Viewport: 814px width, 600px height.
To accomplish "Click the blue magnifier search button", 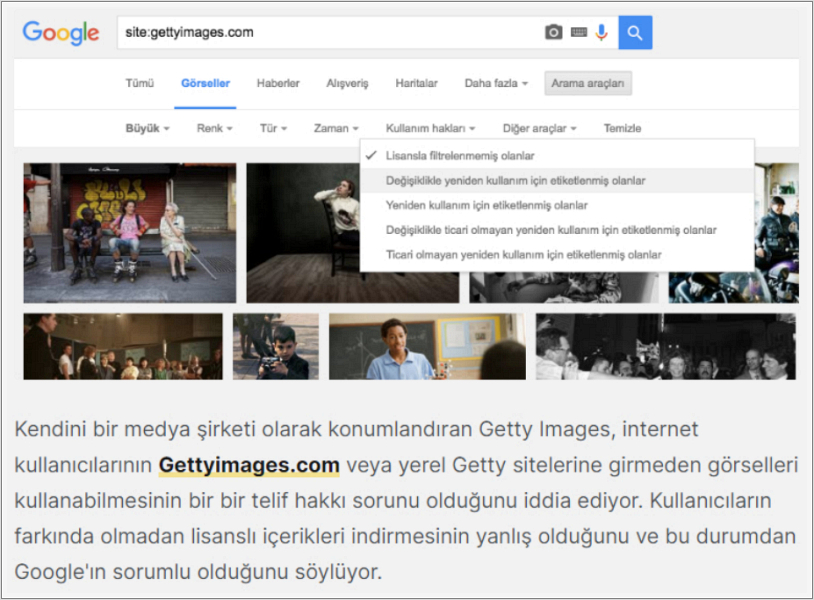I will pyautogui.click(x=635, y=33).
